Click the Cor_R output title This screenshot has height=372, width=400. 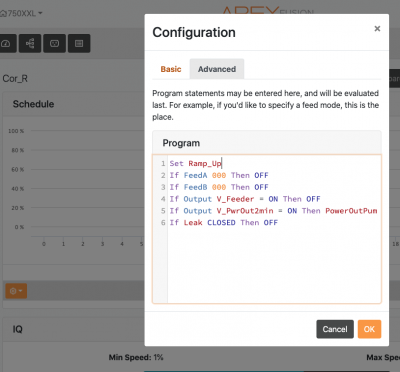pyautogui.click(x=15, y=79)
